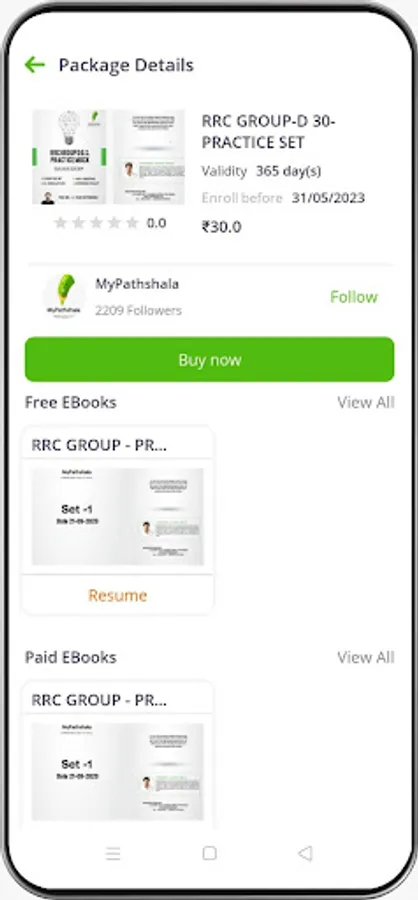
Task: Click the green Buy now button
Action: point(210,360)
